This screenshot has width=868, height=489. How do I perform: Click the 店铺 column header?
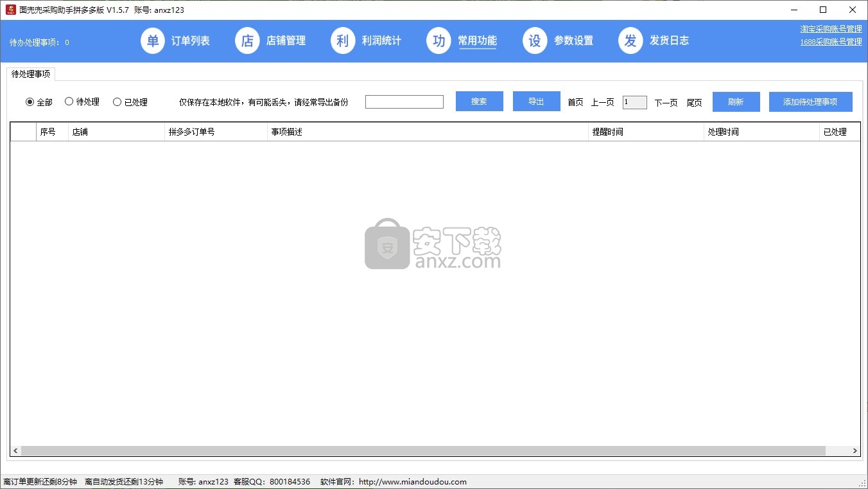click(117, 132)
